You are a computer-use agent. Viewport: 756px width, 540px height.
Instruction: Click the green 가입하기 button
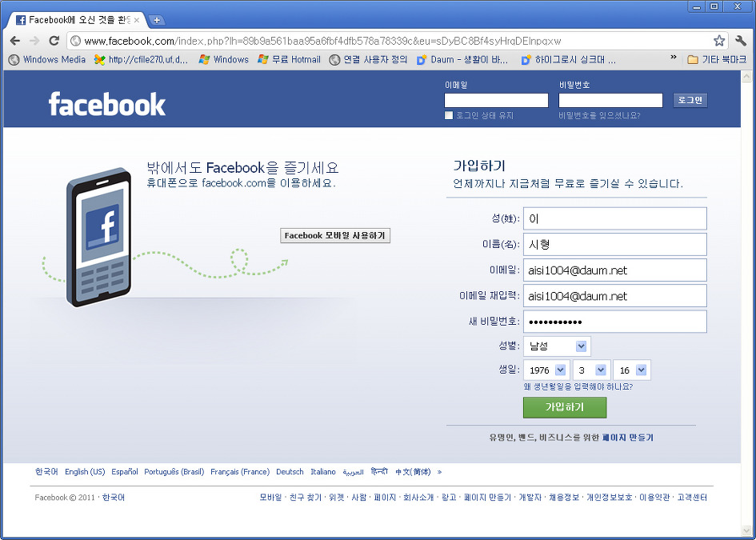click(565, 407)
